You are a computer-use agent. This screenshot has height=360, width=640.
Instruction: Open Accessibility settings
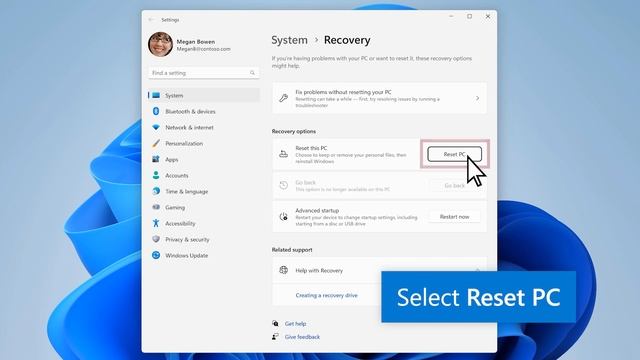click(204, 223)
